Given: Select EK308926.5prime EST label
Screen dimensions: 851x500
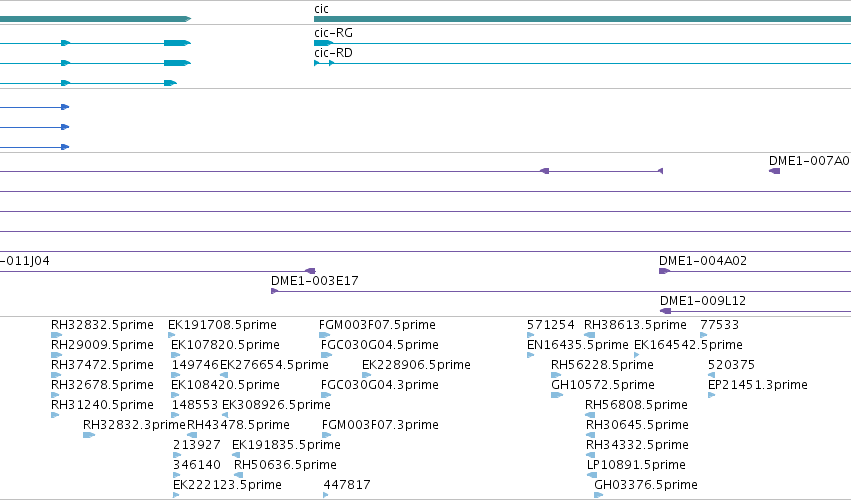Looking at the screenshot, I should coord(276,405).
